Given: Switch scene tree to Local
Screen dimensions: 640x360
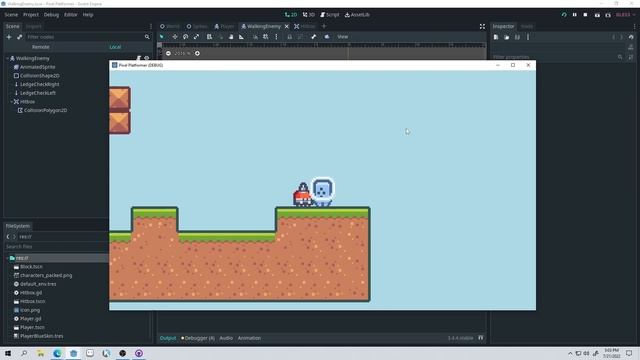Looking at the screenshot, I should pos(115,47).
